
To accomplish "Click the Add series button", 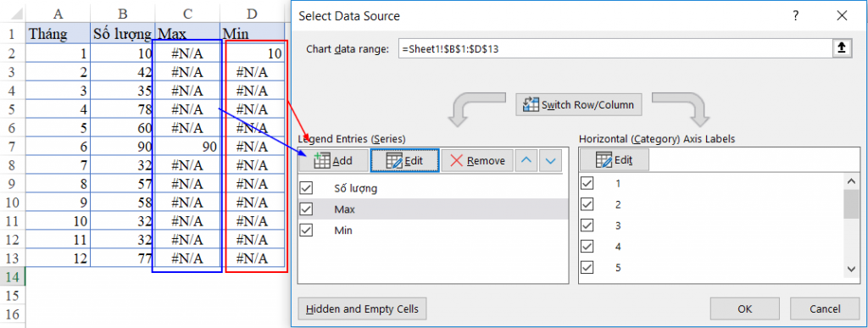I will [x=333, y=161].
